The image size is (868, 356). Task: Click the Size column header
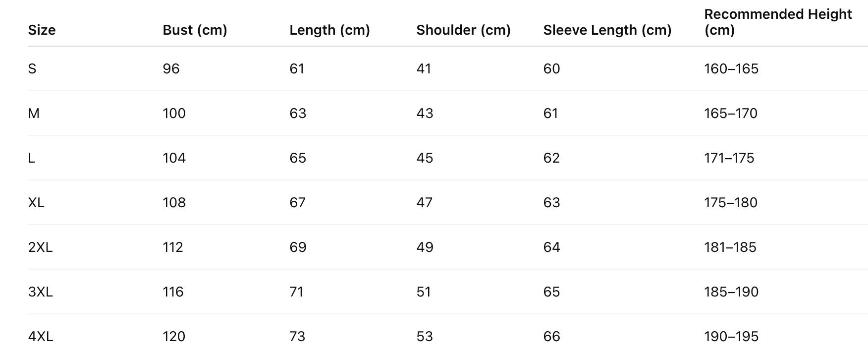pyautogui.click(x=42, y=30)
